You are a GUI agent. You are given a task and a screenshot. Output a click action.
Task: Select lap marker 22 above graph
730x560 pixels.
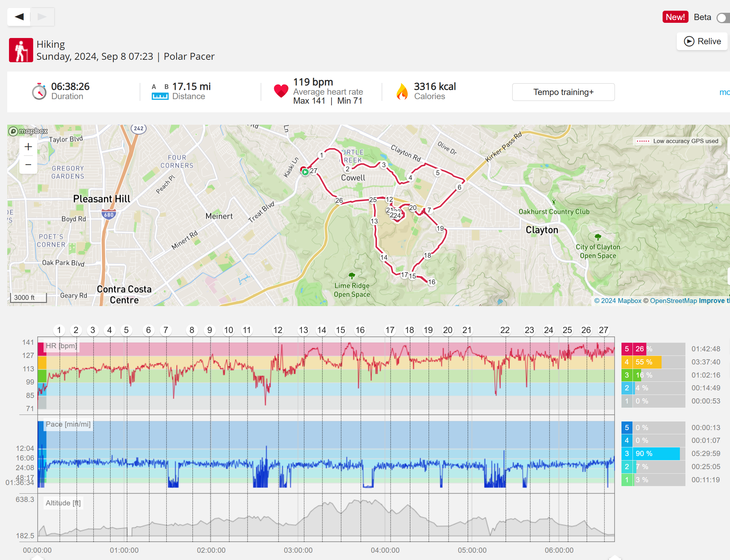pyautogui.click(x=505, y=330)
